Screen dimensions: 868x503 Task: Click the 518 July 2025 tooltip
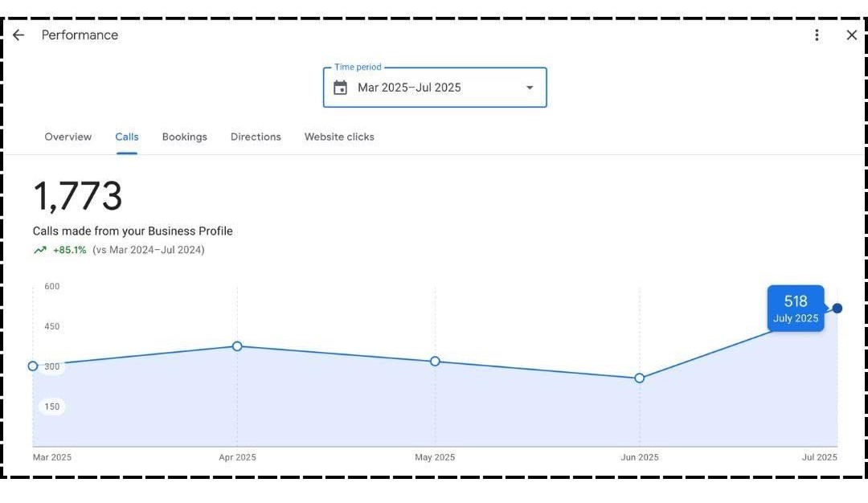pyautogui.click(x=795, y=309)
